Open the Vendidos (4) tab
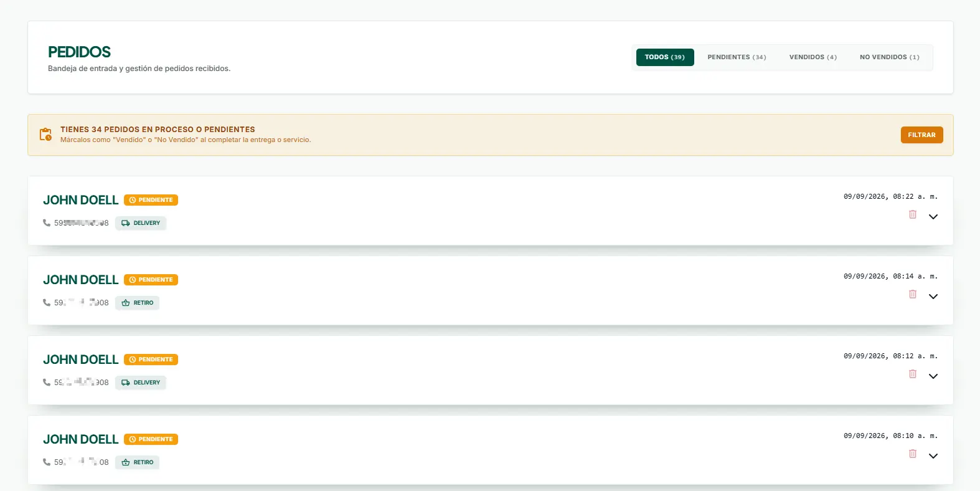 pyautogui.click(x=813, y=57)
